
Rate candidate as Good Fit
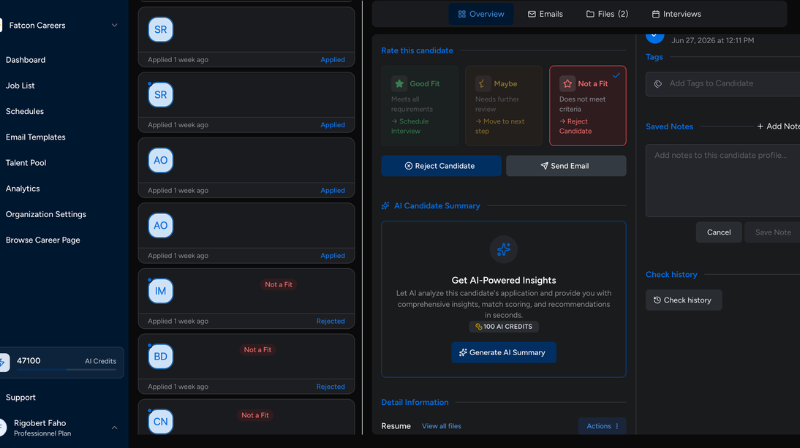419,106
